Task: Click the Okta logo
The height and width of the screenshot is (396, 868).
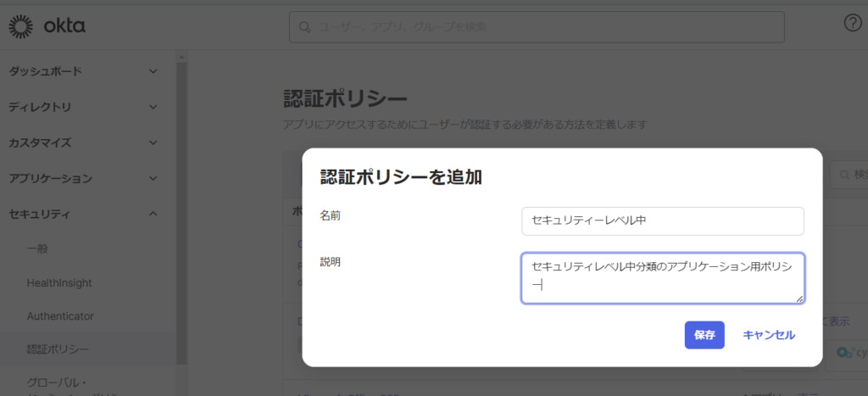Action: point(47,26)
